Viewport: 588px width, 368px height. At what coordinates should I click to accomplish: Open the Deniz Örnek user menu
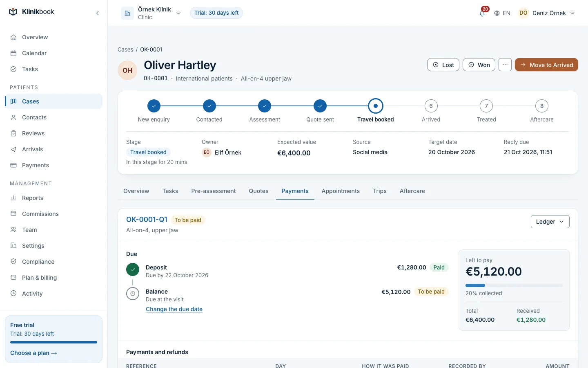tap(547, 13)
